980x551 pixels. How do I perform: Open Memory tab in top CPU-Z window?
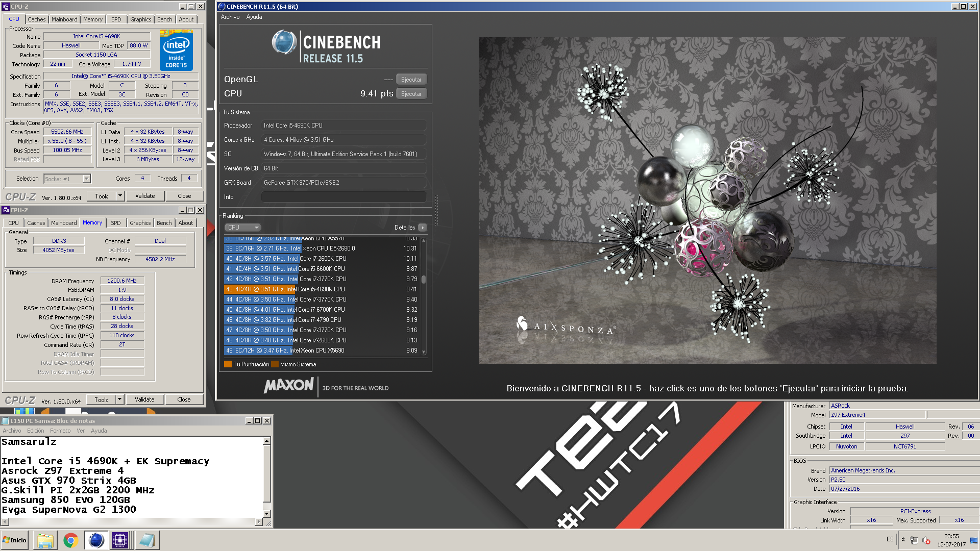click(x=93, y=19)
